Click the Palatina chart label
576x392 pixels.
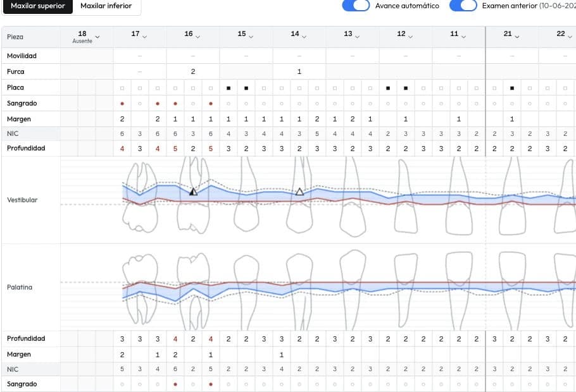tap(20, 288)
